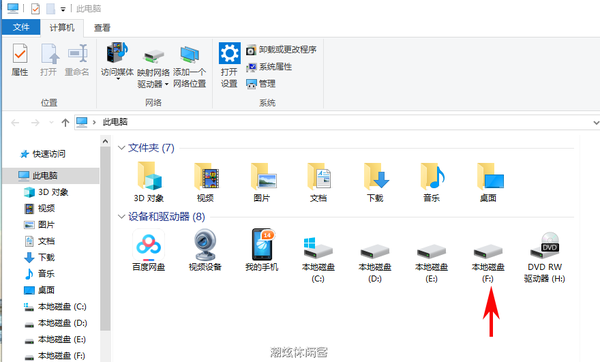This screenshot has width=600, height=362.
Task: Open quick access toolbar customize dropdown
Action: [63, 9]
